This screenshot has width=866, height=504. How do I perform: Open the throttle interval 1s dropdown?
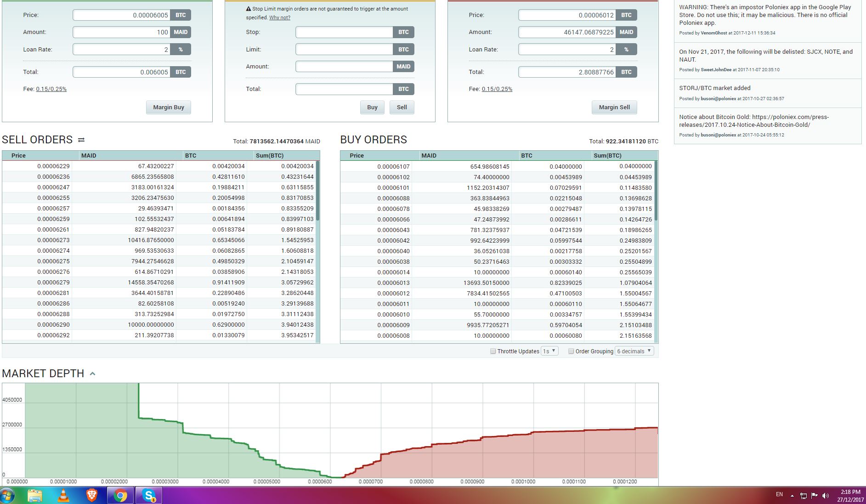[549, 351]
